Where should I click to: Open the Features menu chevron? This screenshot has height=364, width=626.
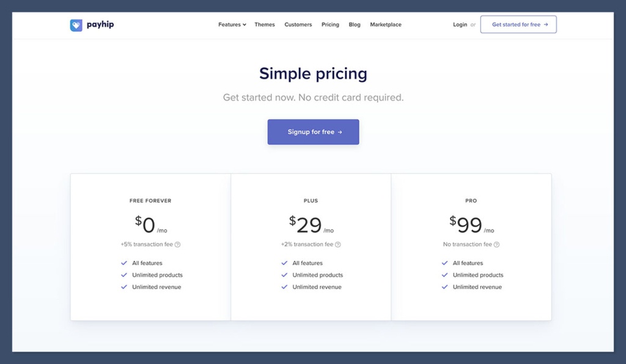(243, 24)
